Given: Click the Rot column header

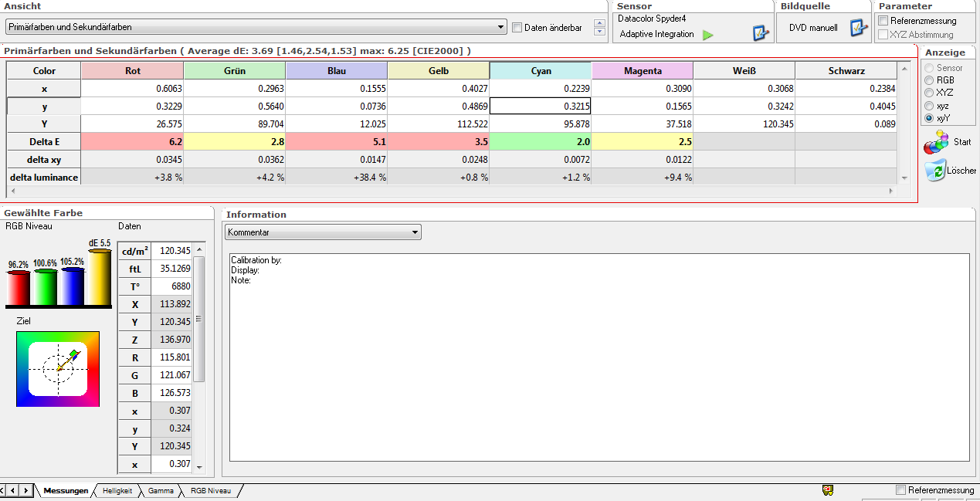Looking at the screenshot, I should click(132, 71).
